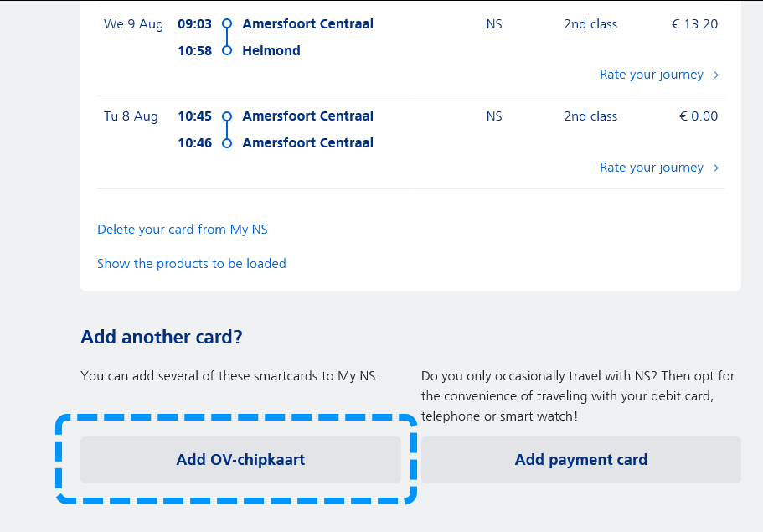Click the chevron beside the 9 Aug Rate link

pyautogui.click(x=716, y=75)
